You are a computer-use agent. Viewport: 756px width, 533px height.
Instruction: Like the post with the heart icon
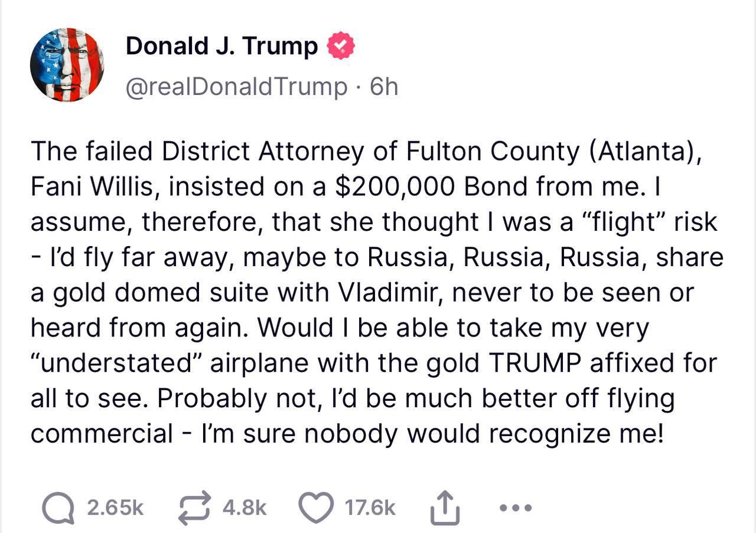coord(317,507)
